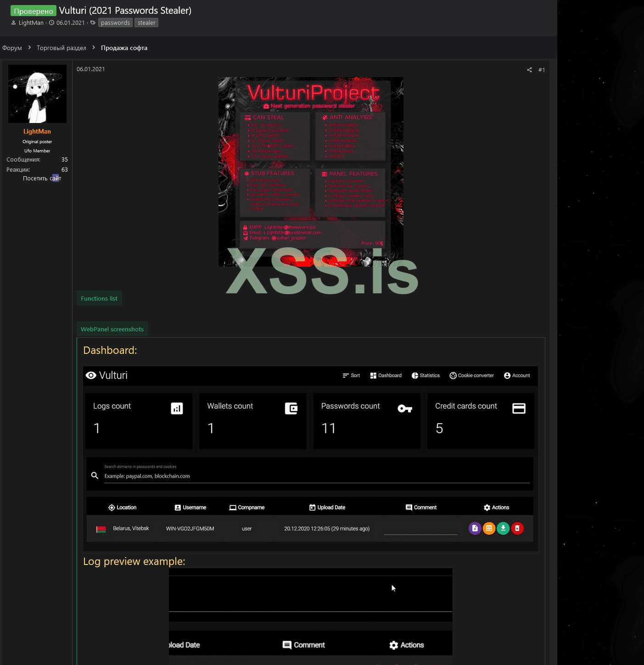
Task: Click the Cookie converter label in the navbar
Action: coord(476,375)
